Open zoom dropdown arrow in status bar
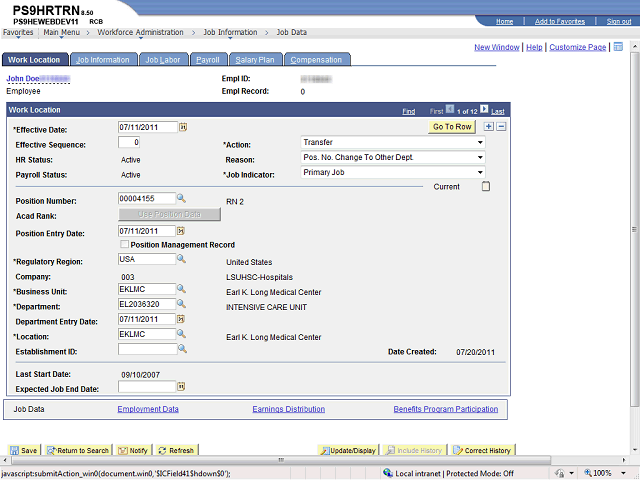The height and width of the screenshot is (480, 640). click(x=623, y=473)
